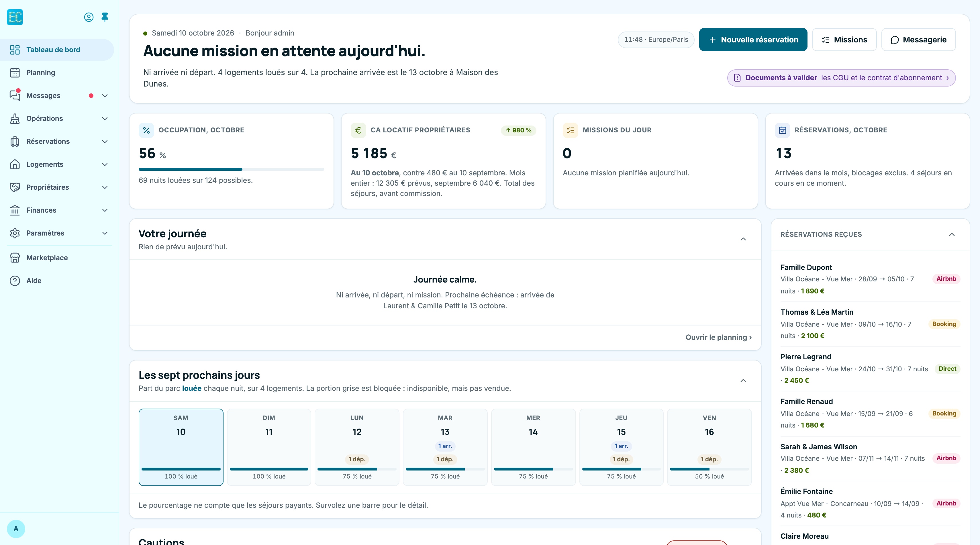Click the Logements house icon
980x545 pixels.
tap(15, 164)
